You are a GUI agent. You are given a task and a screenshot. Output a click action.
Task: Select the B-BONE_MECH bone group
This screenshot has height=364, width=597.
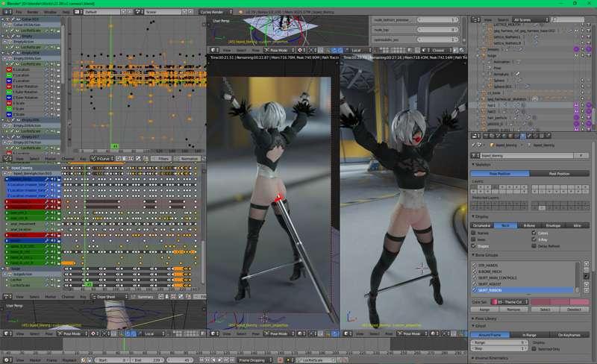coord(522,272)
